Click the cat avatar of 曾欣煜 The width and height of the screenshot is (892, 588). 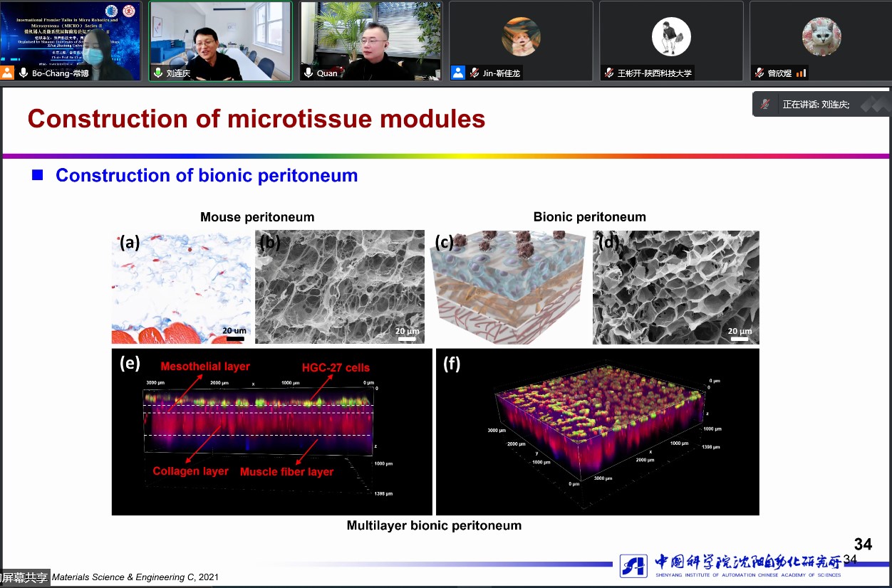coord(821,36)
